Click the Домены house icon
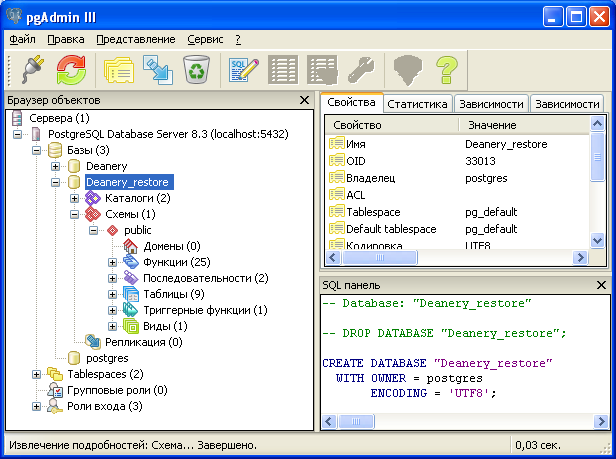Screen dimensions: 616x459 pos(130,246)
